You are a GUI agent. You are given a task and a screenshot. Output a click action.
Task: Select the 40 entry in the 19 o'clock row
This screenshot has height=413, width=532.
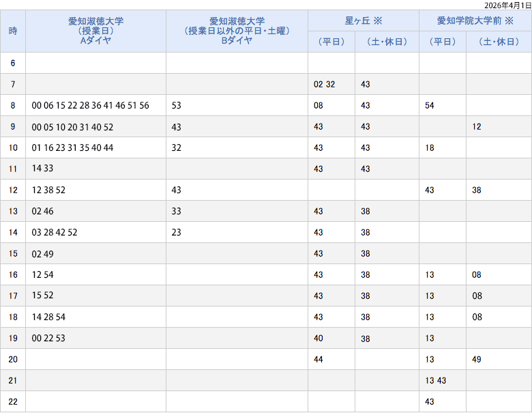coord(319,339)
